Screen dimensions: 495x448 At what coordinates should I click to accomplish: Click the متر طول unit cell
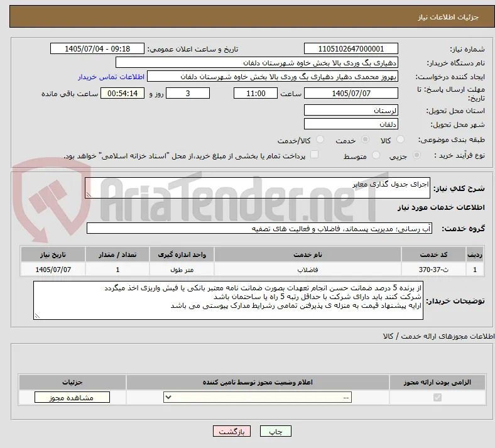(182, 270)
